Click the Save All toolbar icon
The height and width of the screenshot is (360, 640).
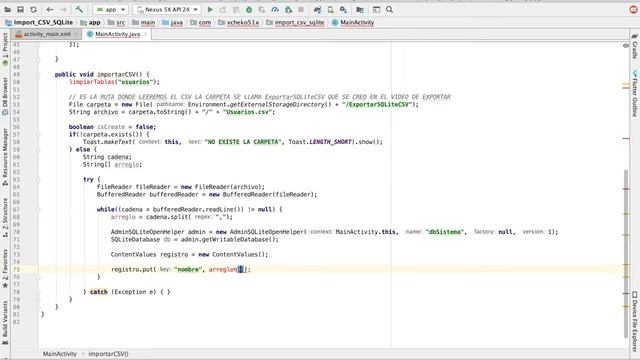coord(20,9)
